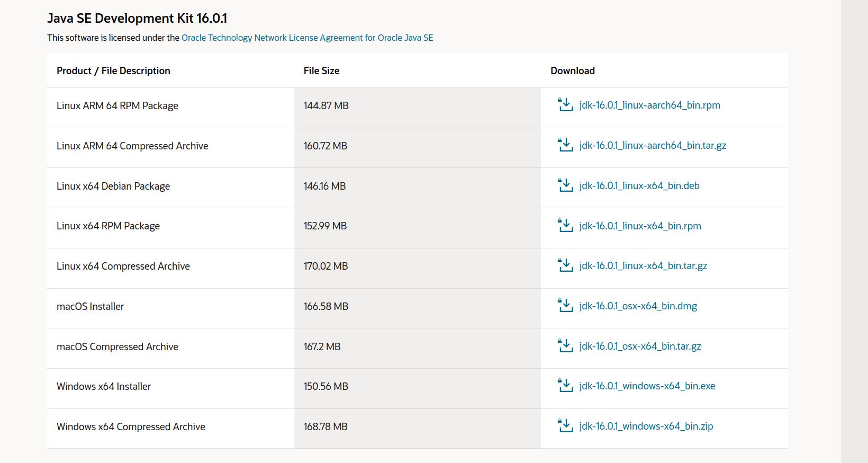Download jdk-16.0.1_windows-x64_bin.zip link

coord(646,426)
